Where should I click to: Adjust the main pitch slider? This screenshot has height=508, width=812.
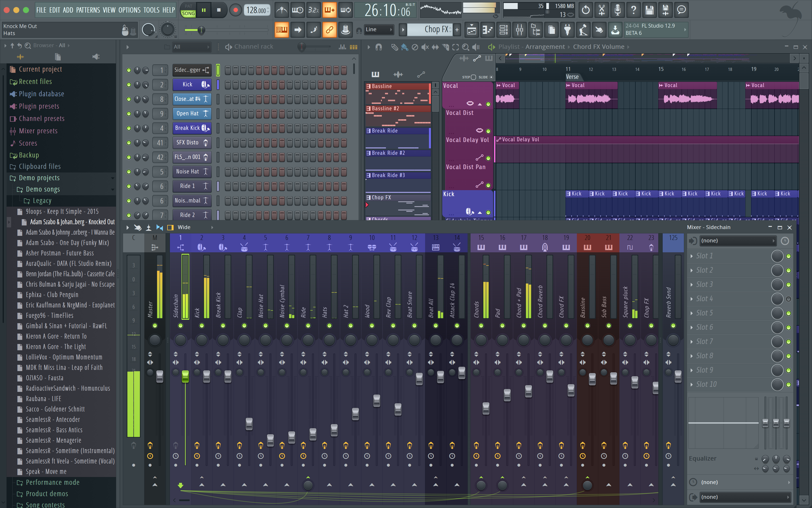point(201,30)
